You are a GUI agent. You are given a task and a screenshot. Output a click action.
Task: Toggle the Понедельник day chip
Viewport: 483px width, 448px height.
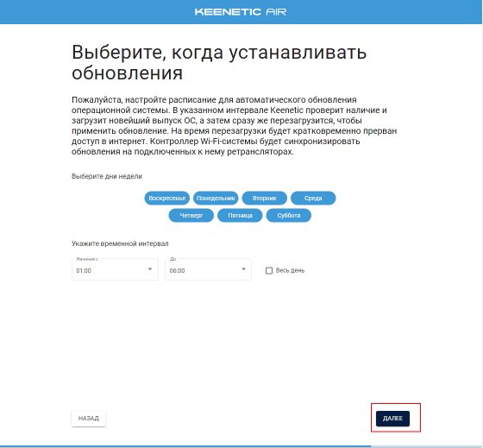(x=216, y=198)
